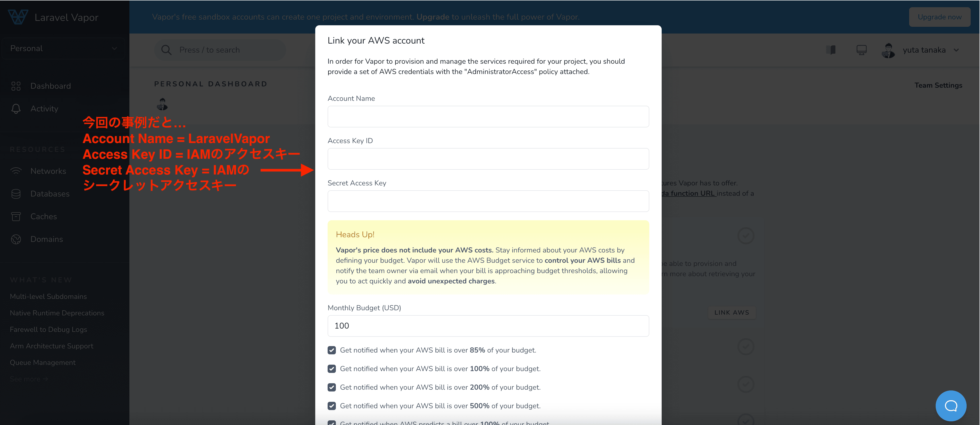Focus the Secret Access Key field
Screen dimensions: 980x425
coord(488,201)
